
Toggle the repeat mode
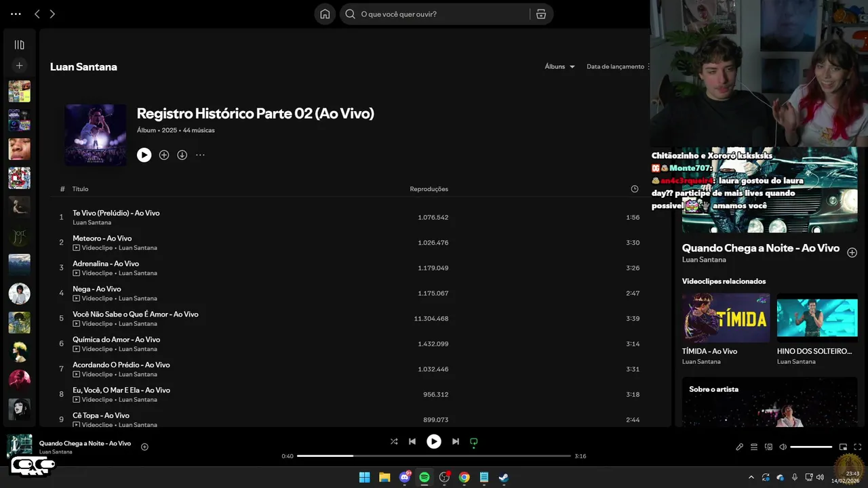coord(474,442)
